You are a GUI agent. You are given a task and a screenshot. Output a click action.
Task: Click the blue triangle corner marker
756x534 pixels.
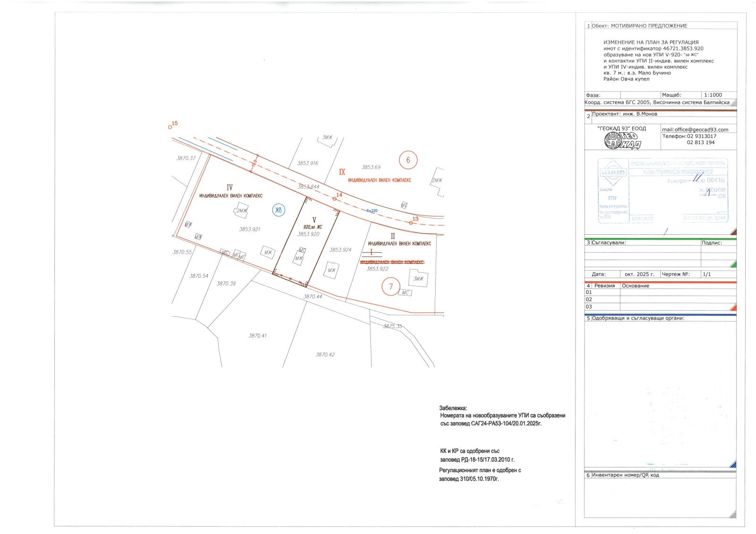tap(732, 464)
